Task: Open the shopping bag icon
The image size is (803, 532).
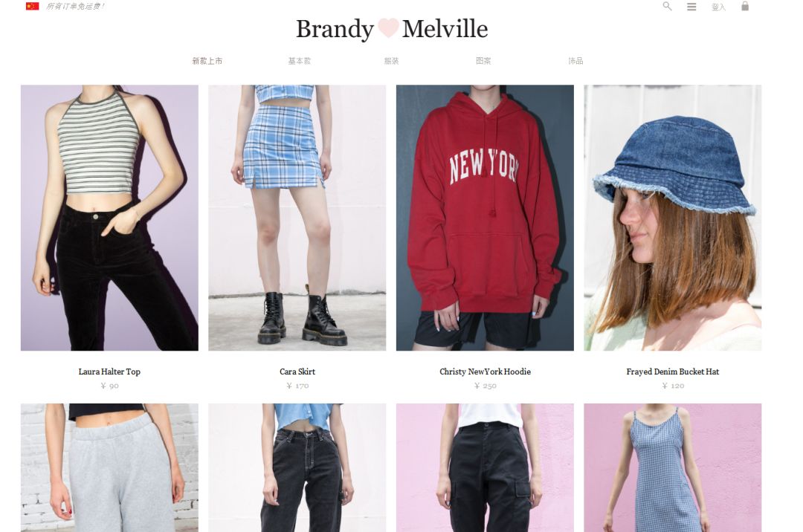Action: [745, 6]
